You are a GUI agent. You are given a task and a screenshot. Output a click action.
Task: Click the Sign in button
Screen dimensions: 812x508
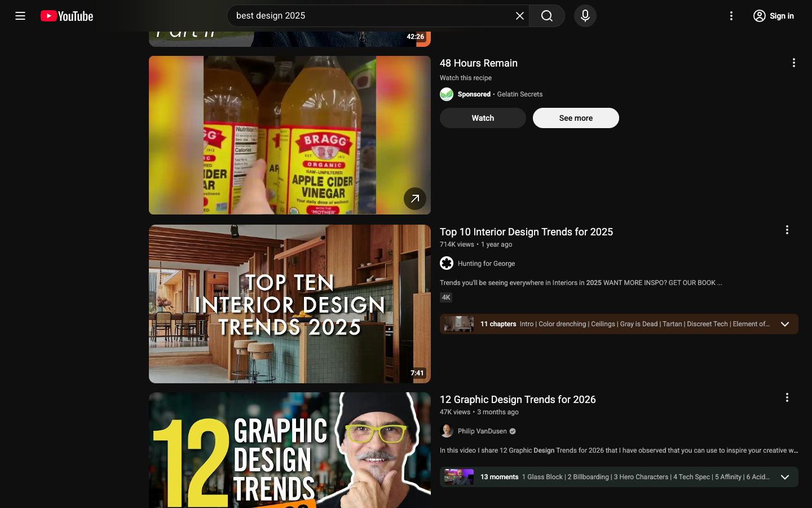click(774, 16)
